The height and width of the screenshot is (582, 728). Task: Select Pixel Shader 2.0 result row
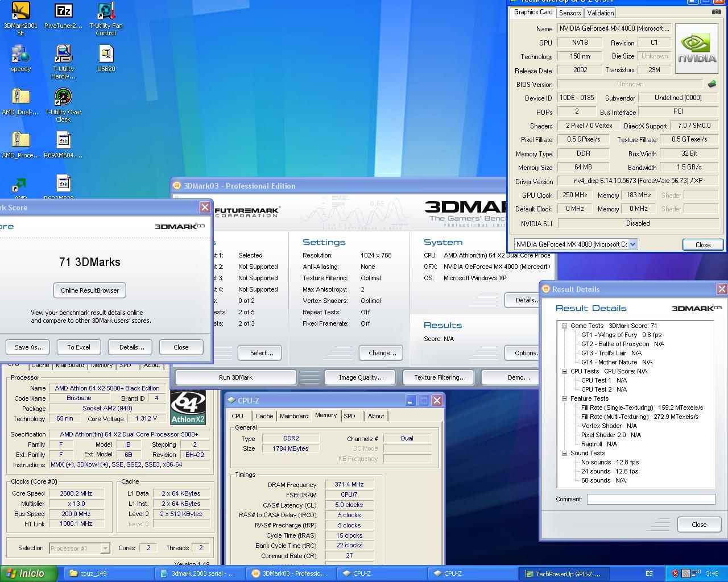coord(611,435)
